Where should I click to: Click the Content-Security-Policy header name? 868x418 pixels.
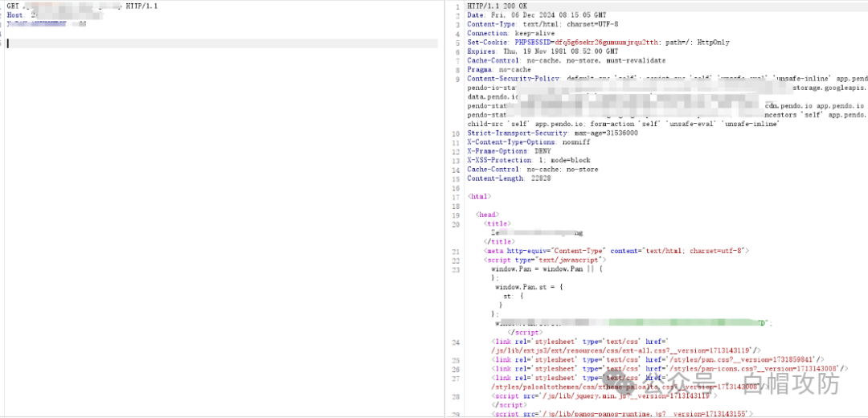click(514, 79)
